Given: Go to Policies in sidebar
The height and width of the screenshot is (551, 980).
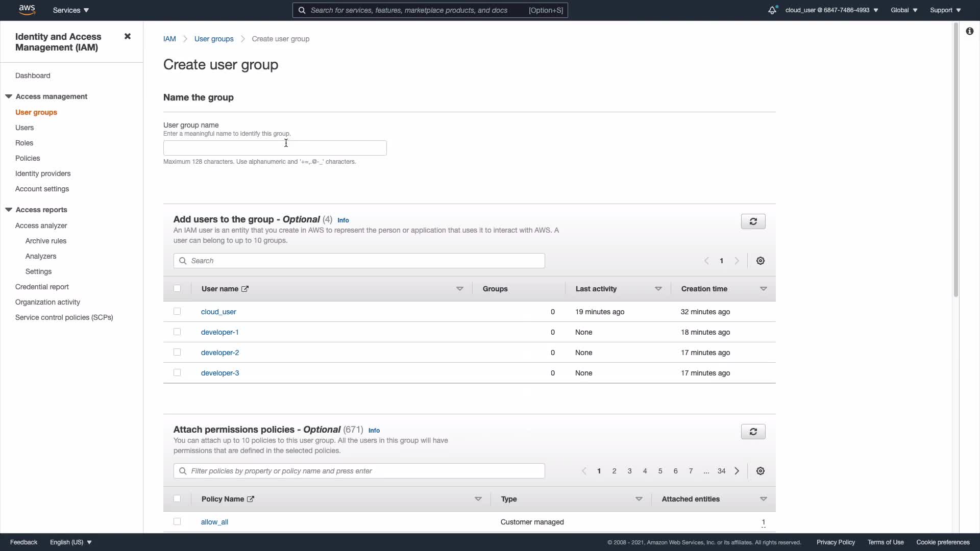Looking at the screenshot, I should click(28, 158).
